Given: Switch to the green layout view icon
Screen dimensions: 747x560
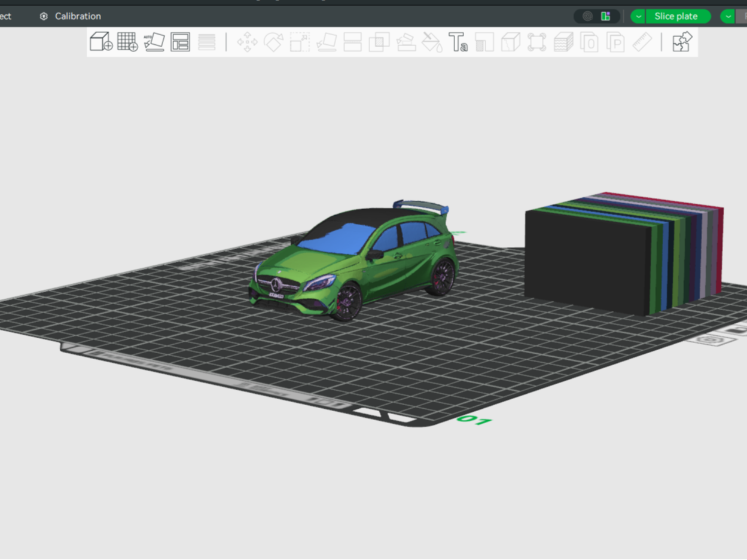Looking at the screenshot, I should [605, 16].
